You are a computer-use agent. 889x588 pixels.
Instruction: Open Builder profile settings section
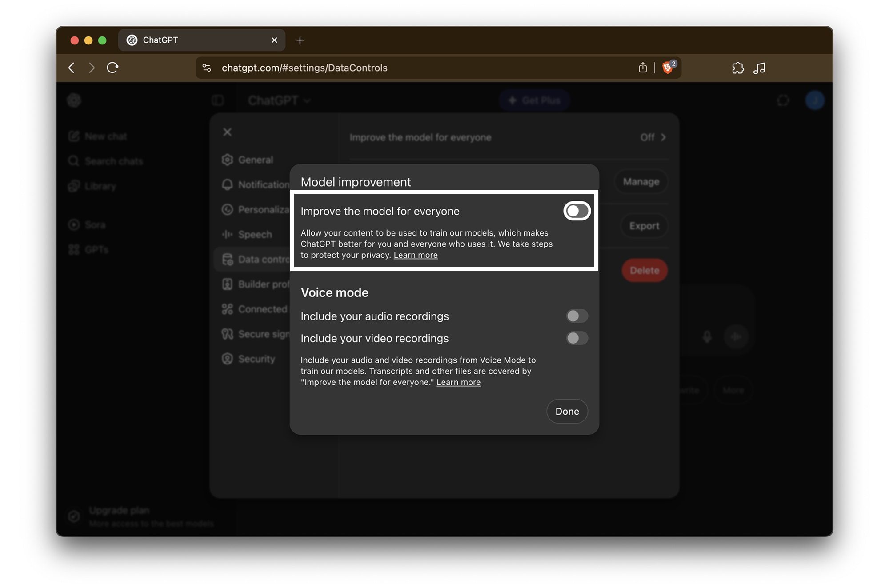[256, 284]
